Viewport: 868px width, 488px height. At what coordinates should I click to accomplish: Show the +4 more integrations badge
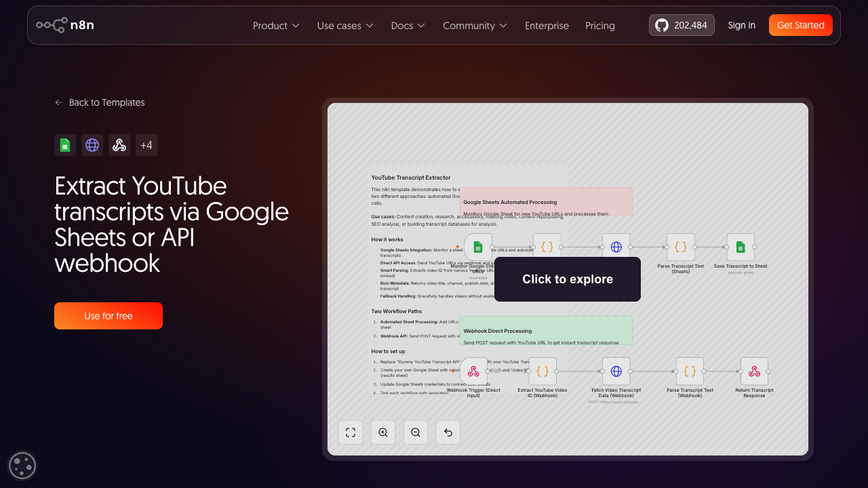tap(146, 145)
